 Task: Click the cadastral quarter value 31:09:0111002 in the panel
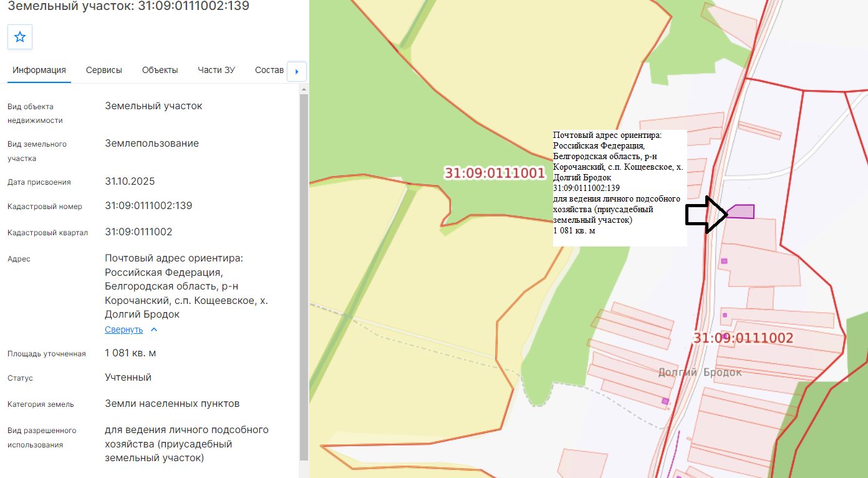(x=138, y=232)
